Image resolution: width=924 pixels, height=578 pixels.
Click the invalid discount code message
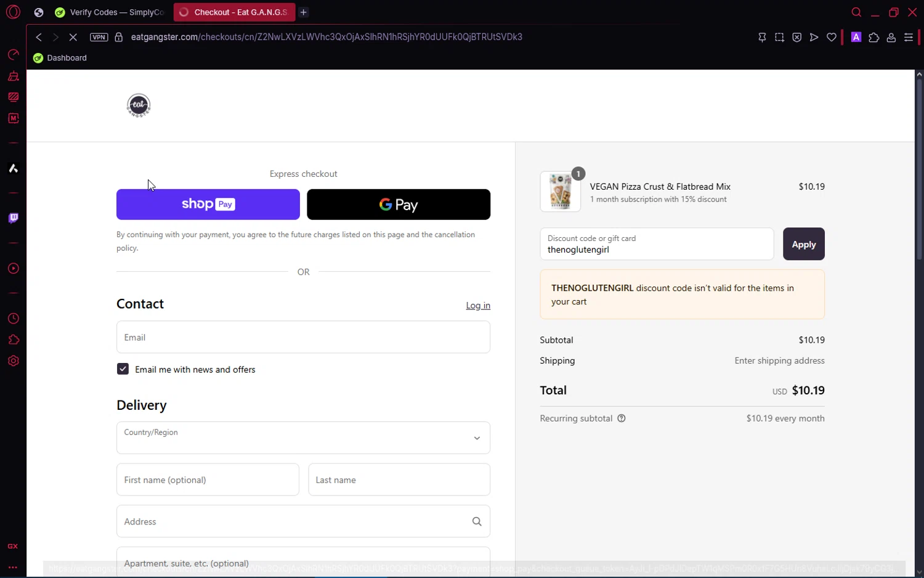tap(682, 295)
